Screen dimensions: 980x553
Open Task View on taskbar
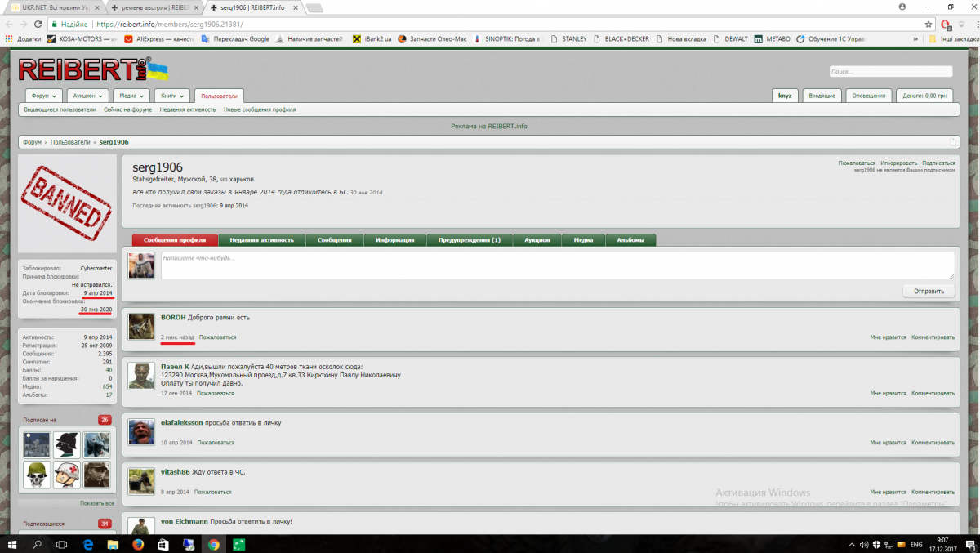(x=62, y=544)
